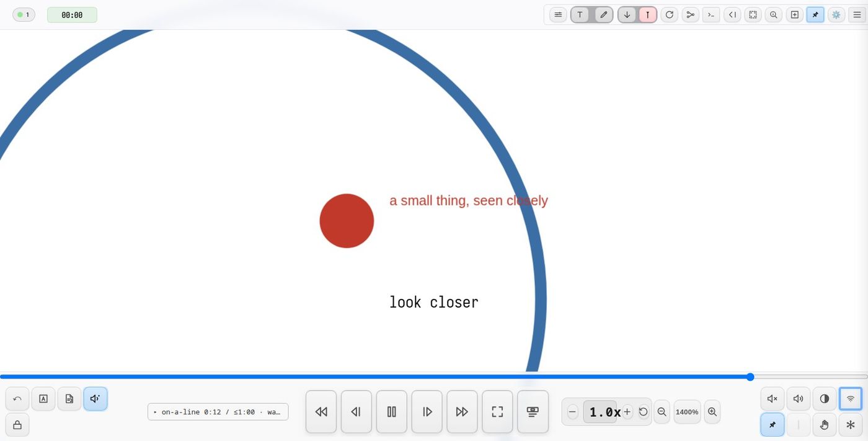
Task: Click the red circle on the canvas
Action: [x=347, y=221]
